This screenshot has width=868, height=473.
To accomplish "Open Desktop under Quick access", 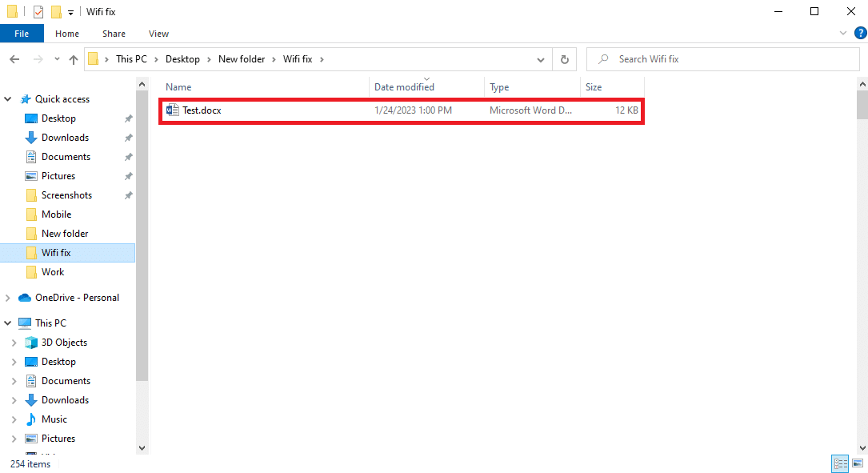I will click(58, 118).
